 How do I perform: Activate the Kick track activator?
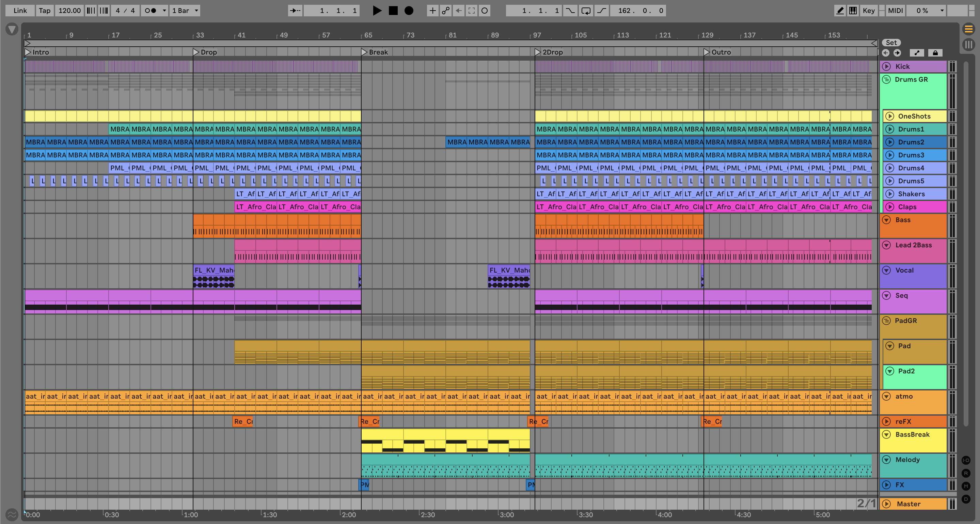886,66
